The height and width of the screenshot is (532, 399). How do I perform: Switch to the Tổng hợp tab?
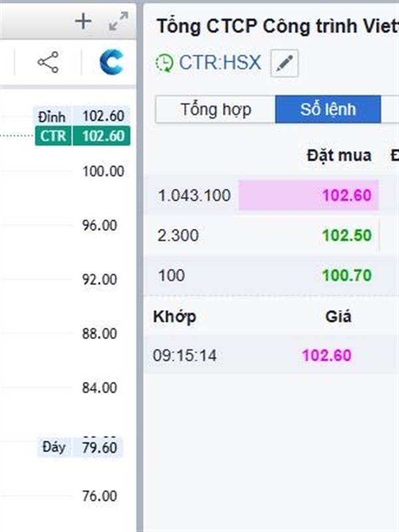tap(215, 110)
